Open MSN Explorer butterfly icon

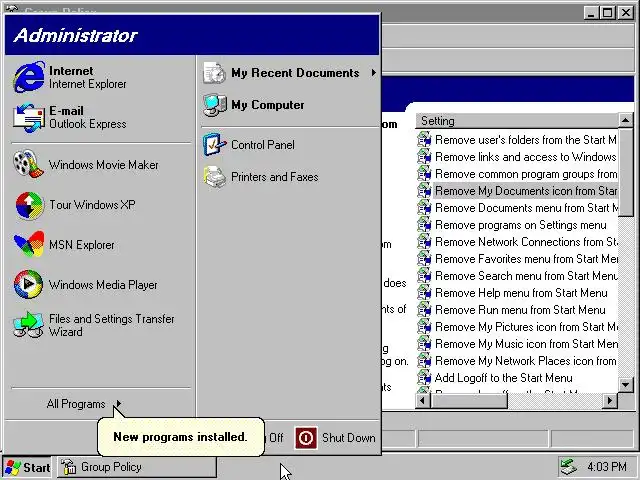(29, 244)
